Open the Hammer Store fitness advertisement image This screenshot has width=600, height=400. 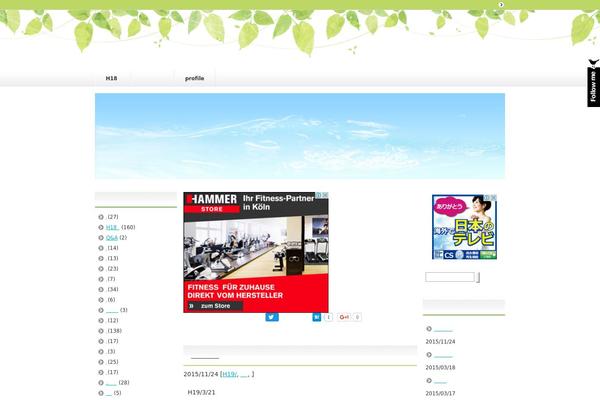click(256, 252)
